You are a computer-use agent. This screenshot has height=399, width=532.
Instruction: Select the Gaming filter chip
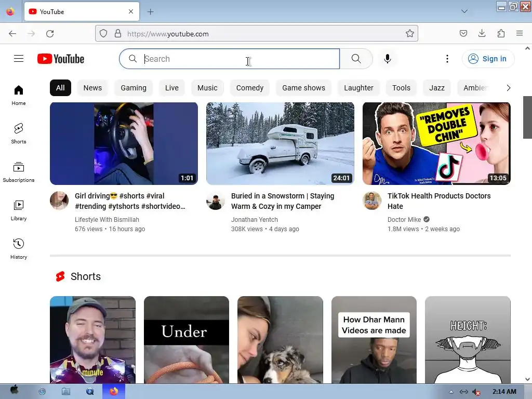[134, 88]
